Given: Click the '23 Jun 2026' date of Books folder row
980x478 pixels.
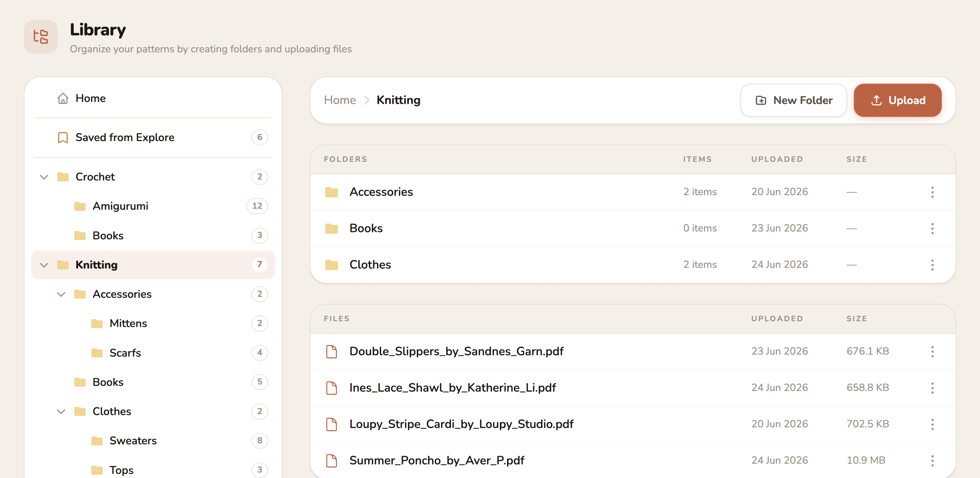Looking at the screenshot, I should coord(780,228).
